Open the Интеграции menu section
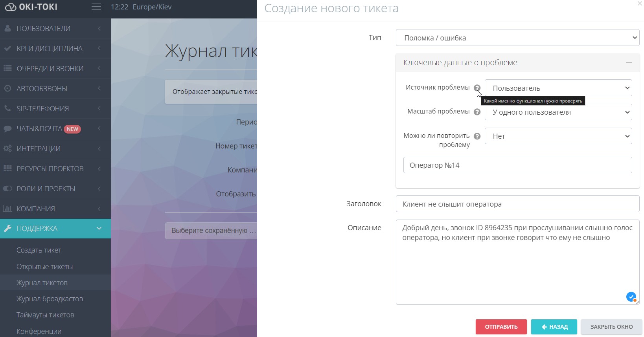The width and height of the screenshot is (644, 337). [55, 148]
